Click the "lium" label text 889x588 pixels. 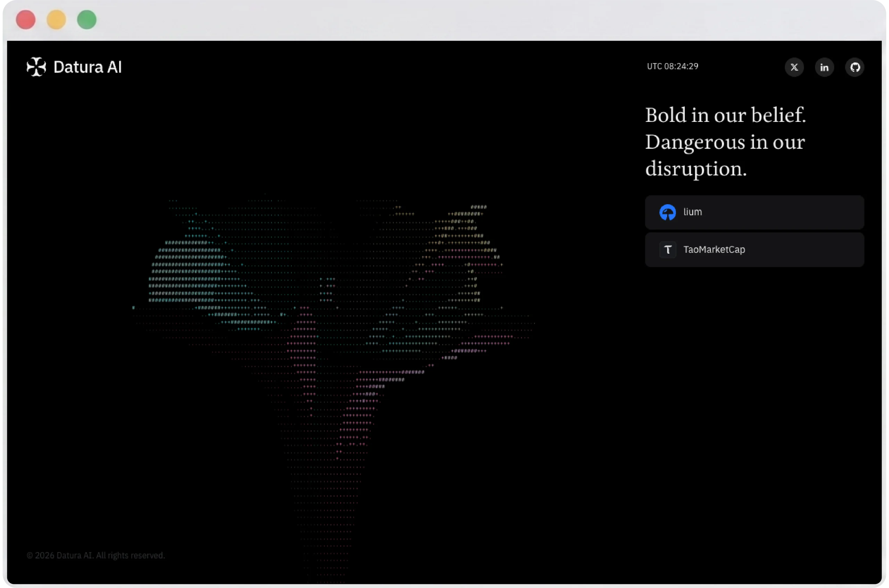coord(692,212)
